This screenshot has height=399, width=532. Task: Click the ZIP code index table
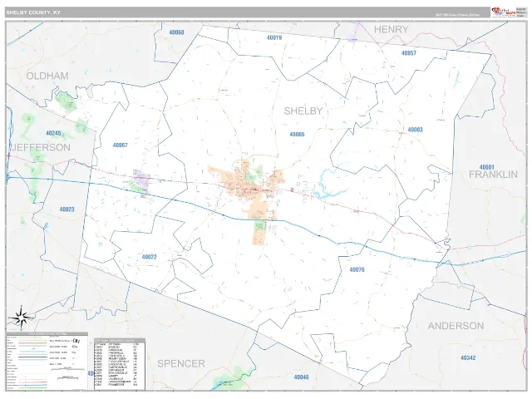[120, 364]
